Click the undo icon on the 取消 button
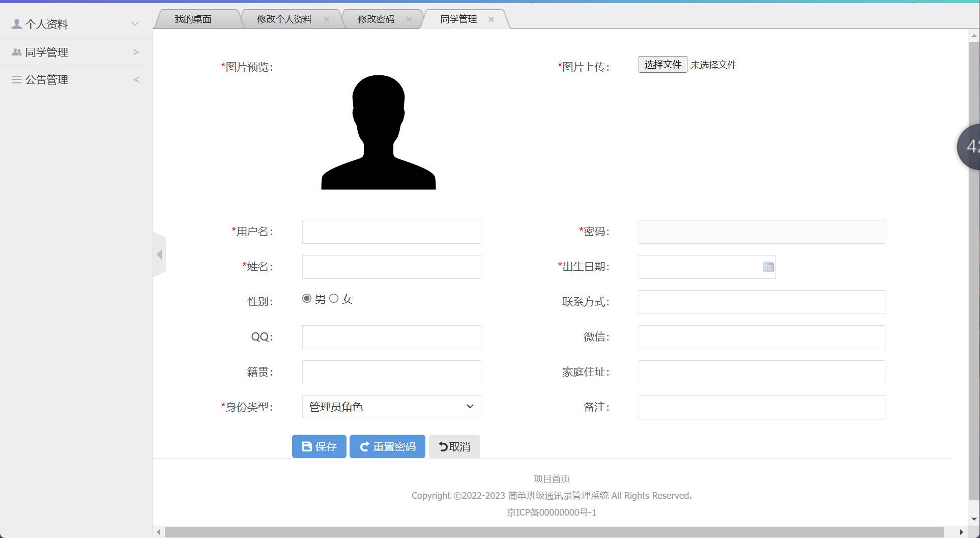Image resolution: width=980 pixels, height=538 pixels. pos(442,446)
